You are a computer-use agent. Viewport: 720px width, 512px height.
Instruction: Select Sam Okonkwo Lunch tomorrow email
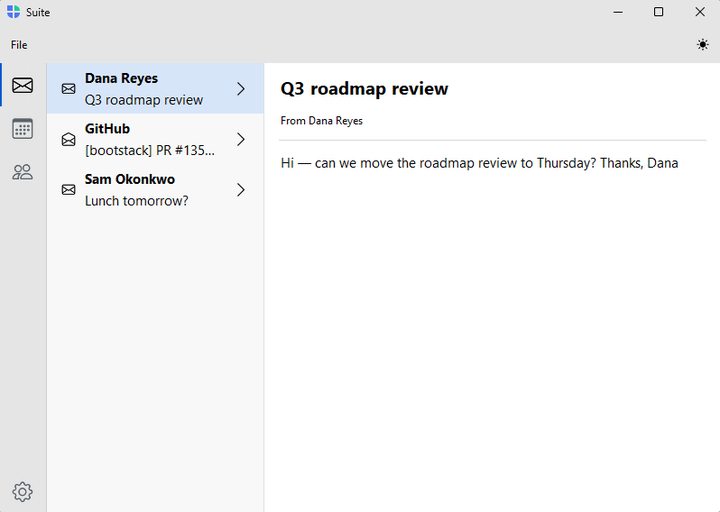(155, 190)
